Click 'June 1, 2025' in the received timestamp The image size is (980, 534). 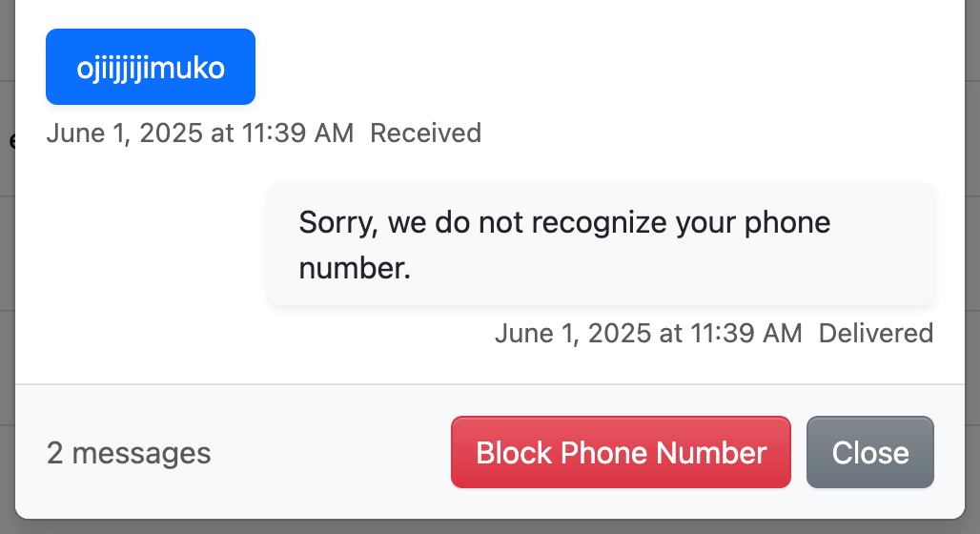[x=125, y=133]
